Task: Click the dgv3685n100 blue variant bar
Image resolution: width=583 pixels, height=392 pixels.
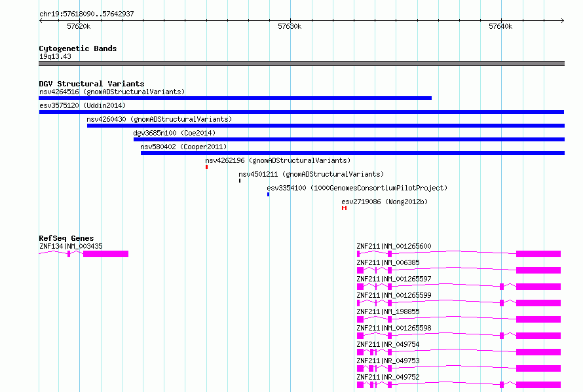Action: (x=349, y=139)
